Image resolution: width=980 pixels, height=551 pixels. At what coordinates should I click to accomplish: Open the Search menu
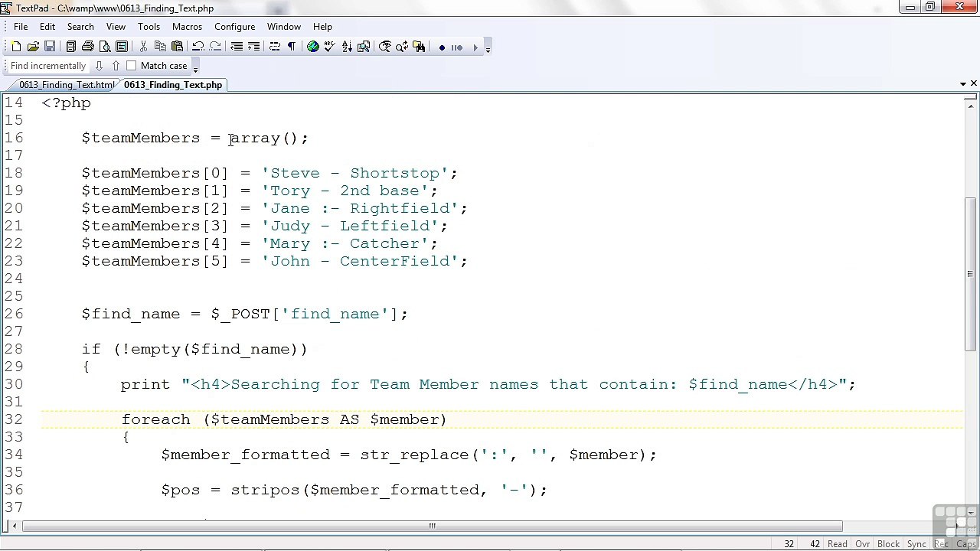click(80, 26)
